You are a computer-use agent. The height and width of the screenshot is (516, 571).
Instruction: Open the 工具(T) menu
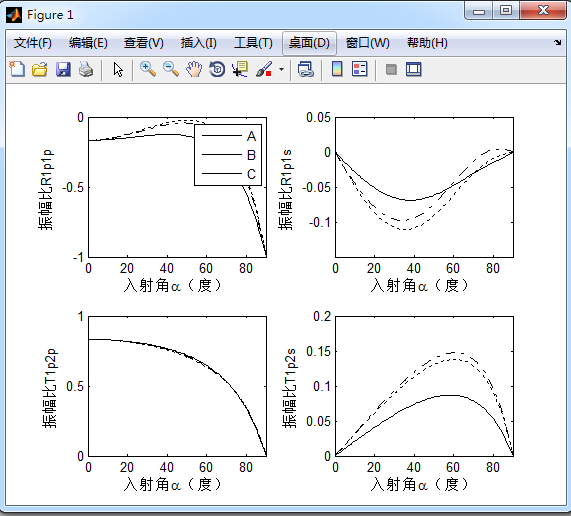(253, 43)
